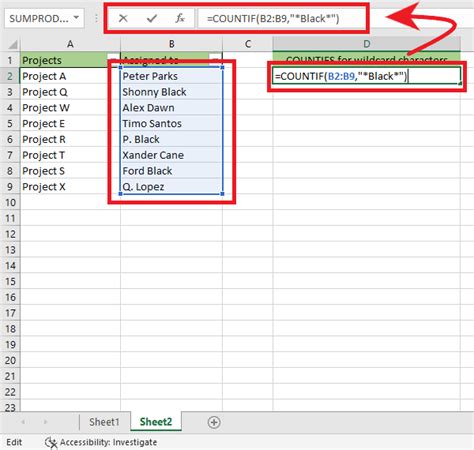
Task: Switch to the Sheet1 tab
Action: [104, 422]
